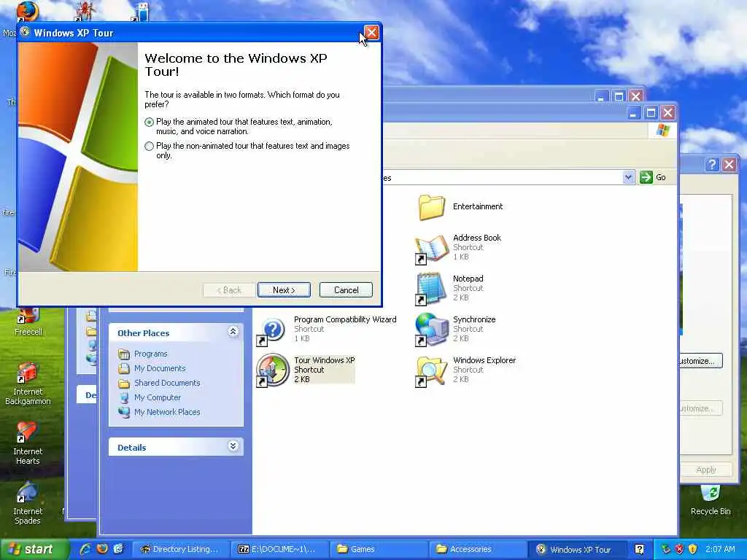The image size is (747, 560).
Task: Click the red shield tray icon
Action: pyautogui.click(x=679, y=549)
